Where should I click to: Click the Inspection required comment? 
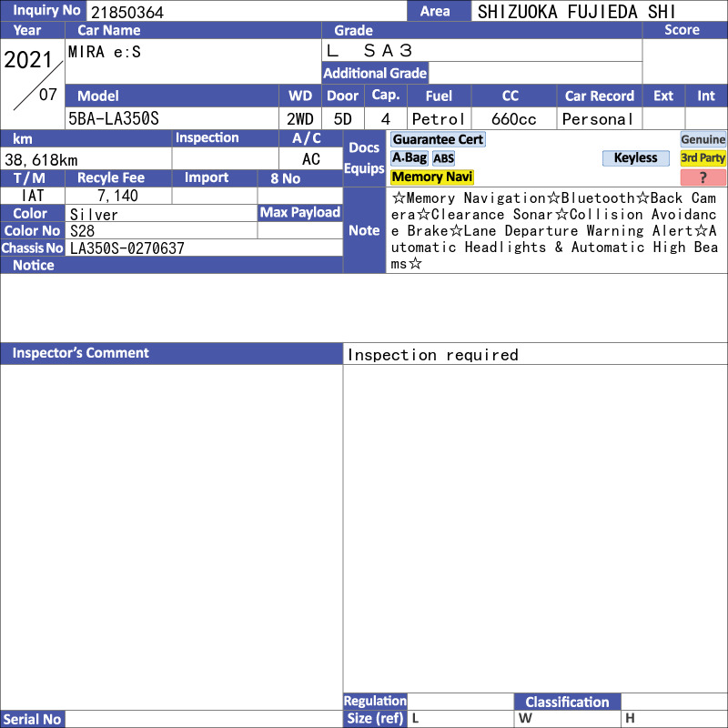[x=433, y=355]
